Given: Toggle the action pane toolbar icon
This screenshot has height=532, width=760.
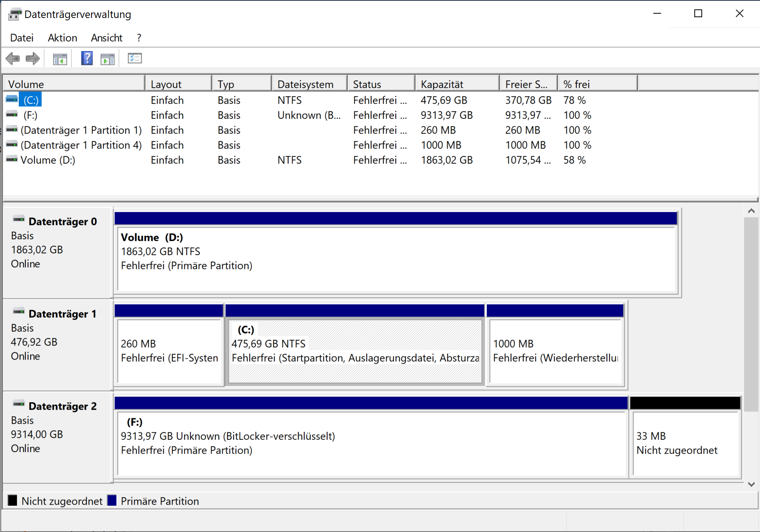Looking at the screenshot, I should pyautogui.click(x=108, y=59).
